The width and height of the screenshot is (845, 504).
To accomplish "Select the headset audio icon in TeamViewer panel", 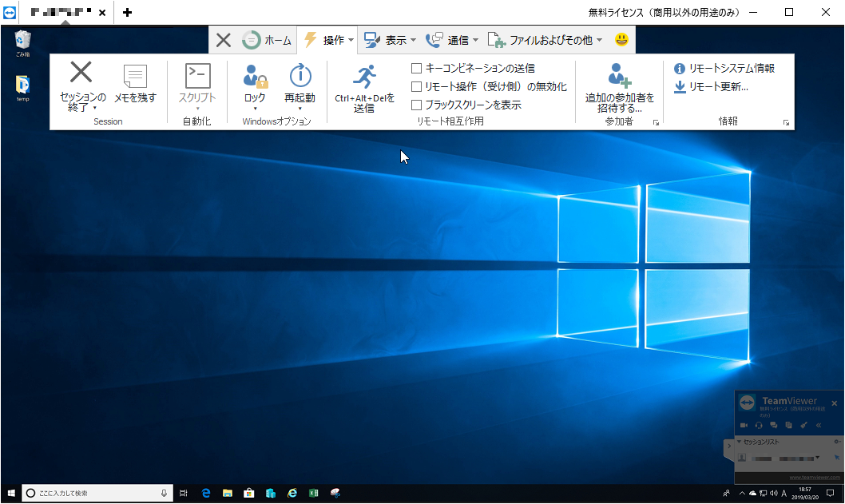I will tap(759, 426).
